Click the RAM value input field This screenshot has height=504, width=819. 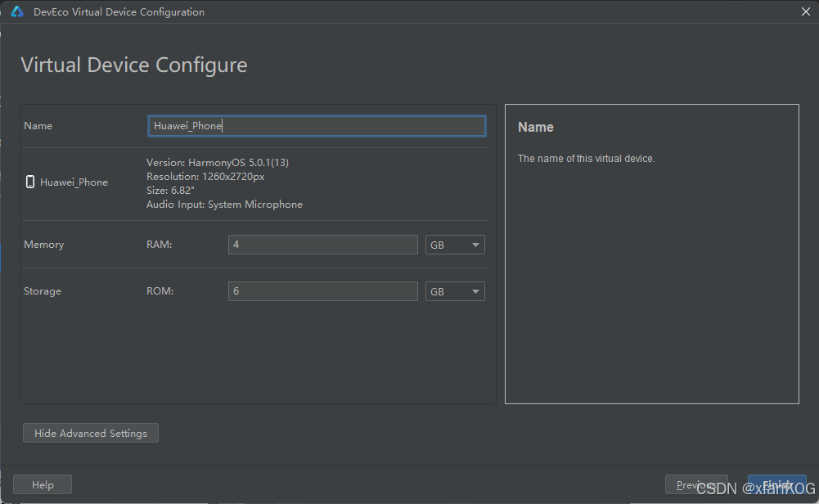(323, 245)
